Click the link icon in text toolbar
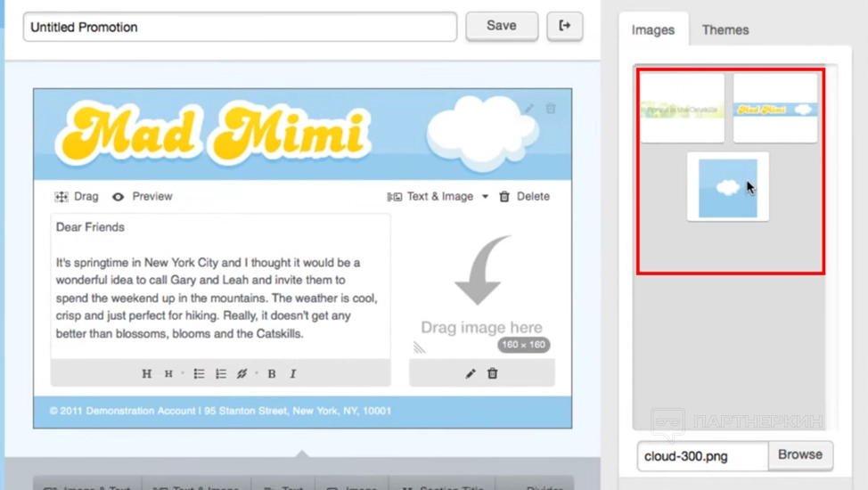Viewport: 868px width, 490px height. click(x=242, y=373)
